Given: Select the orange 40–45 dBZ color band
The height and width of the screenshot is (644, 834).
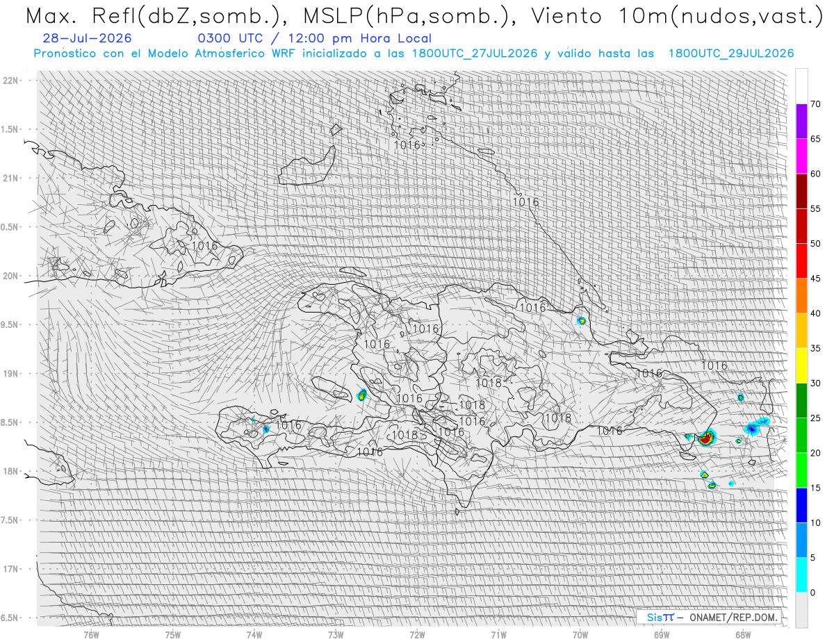Looking at the screenshot, I should pyautogui.click(x=801, y=296).
